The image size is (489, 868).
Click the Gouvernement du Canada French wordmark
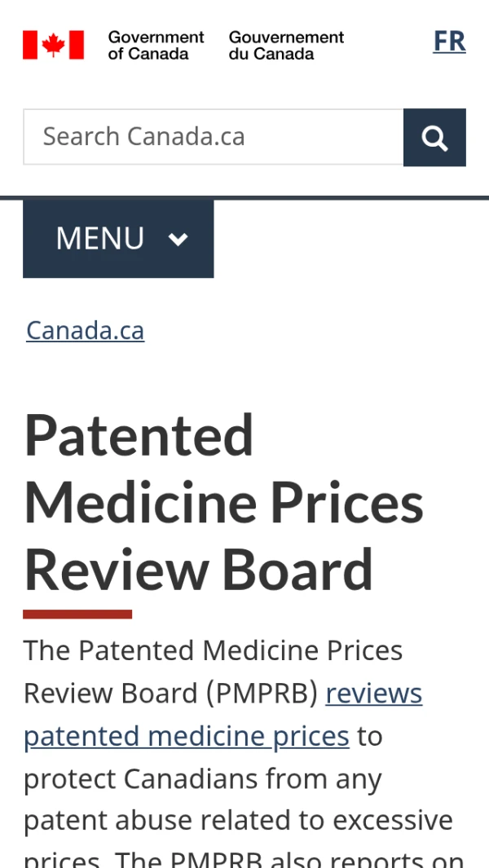[x=286, y=46]
